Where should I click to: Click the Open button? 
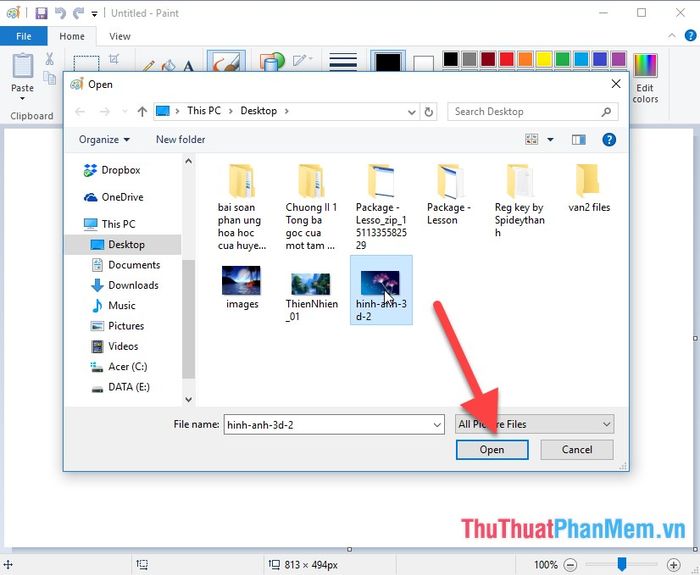(492, 450)
